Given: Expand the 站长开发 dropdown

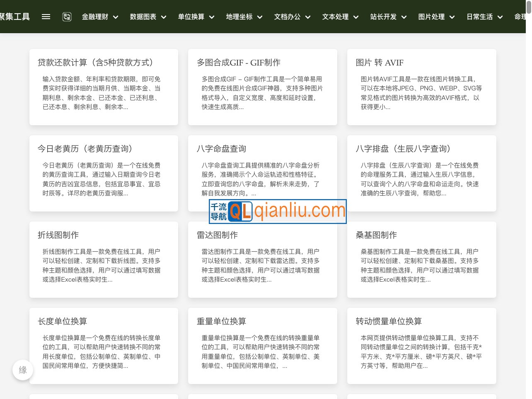Looking at the screenshot, I should point(388,17).
